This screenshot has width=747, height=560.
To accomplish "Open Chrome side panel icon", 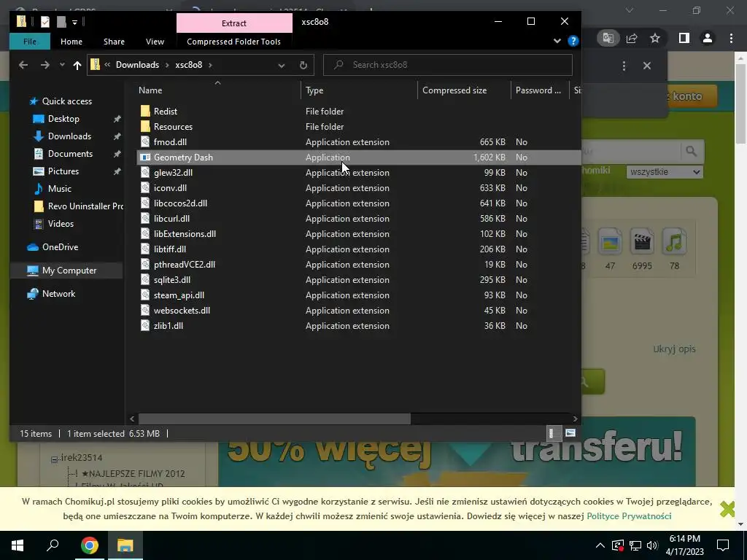I will pyautogui.click(x=684, y=38).
